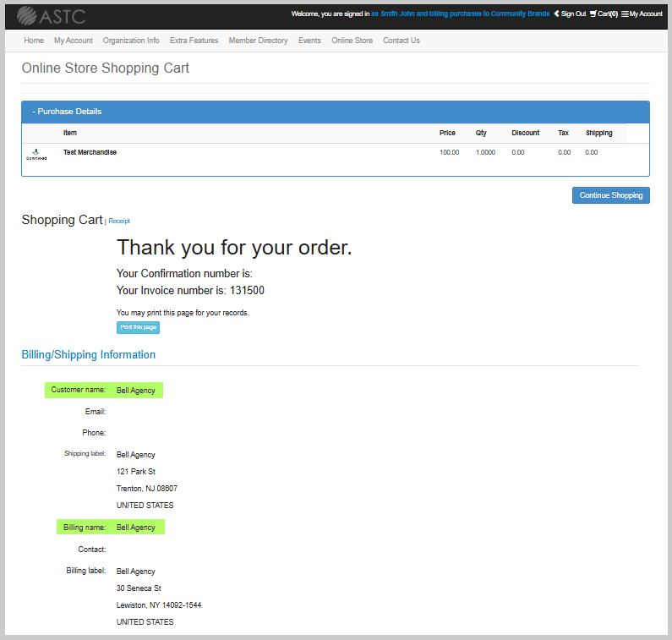Image resolution: width=672 pixels, height=640 pixels.
Task: Click the Continue Shopping button
Action: click(x=610, y=195)
